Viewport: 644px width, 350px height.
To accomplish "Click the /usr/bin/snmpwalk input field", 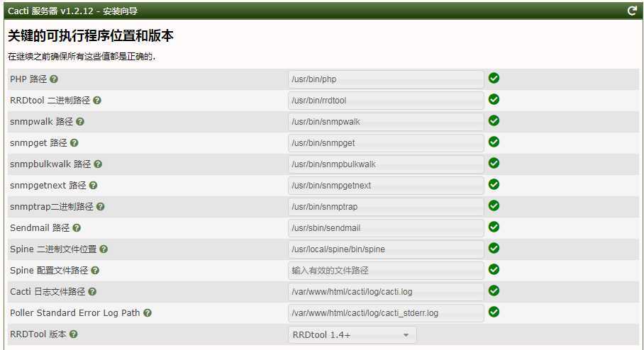I will (386, 122).
